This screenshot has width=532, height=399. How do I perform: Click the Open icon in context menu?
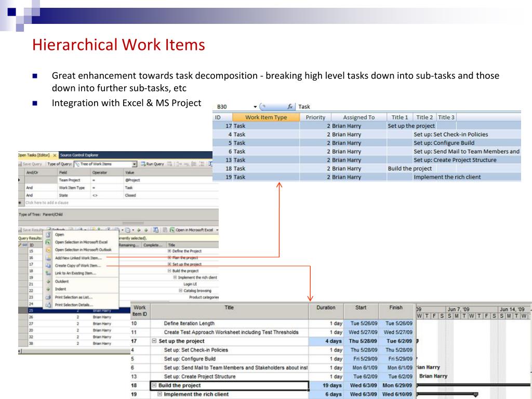point(48,234)
